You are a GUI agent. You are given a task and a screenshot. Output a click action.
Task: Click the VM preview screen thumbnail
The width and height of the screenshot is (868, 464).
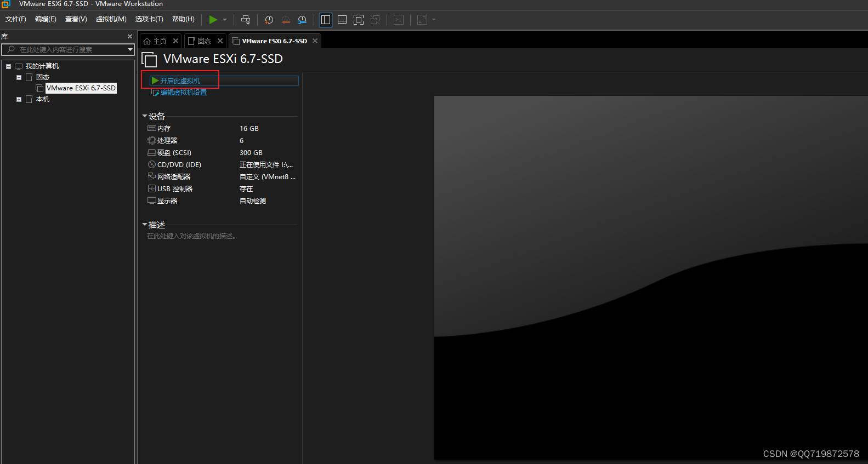pyautogui.click(x=651, y=278)
